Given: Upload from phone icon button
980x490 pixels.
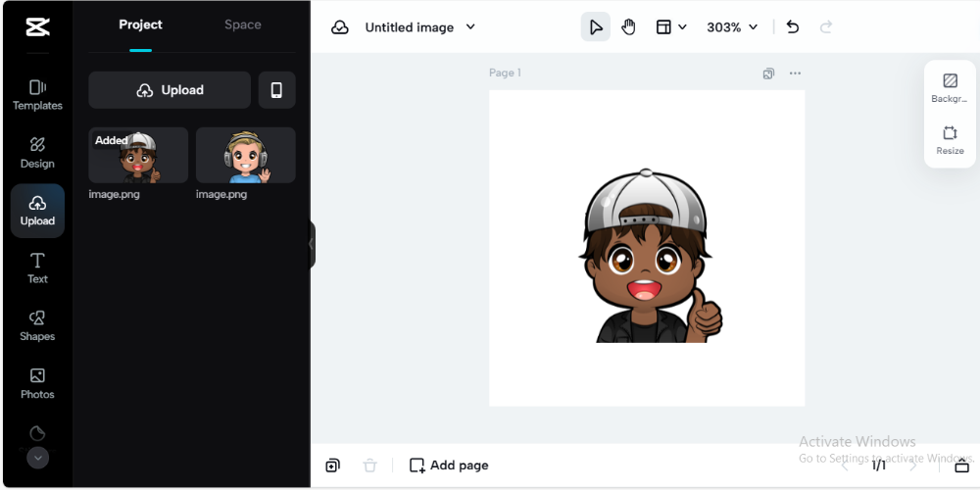Looking at the screenshot, I should (x=276, y=90).
